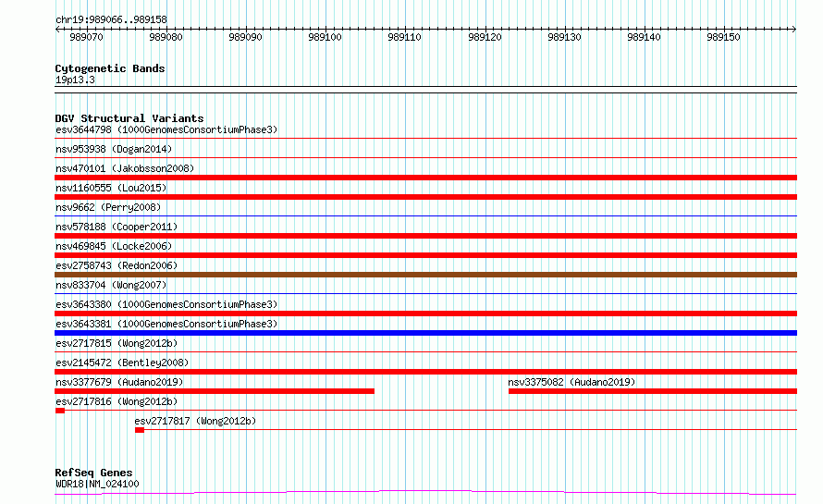Click ruler position label 989140

pos(644,37)
